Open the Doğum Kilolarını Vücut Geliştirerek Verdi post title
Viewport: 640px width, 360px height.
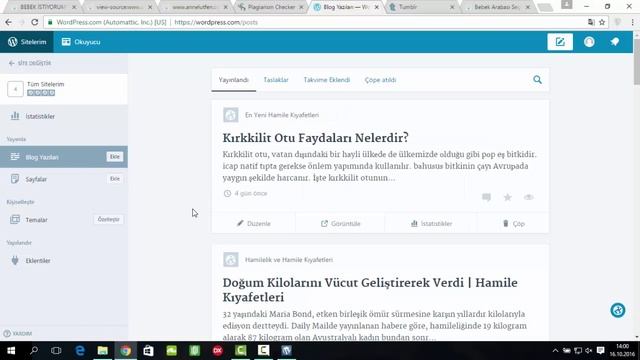(370, 290)
